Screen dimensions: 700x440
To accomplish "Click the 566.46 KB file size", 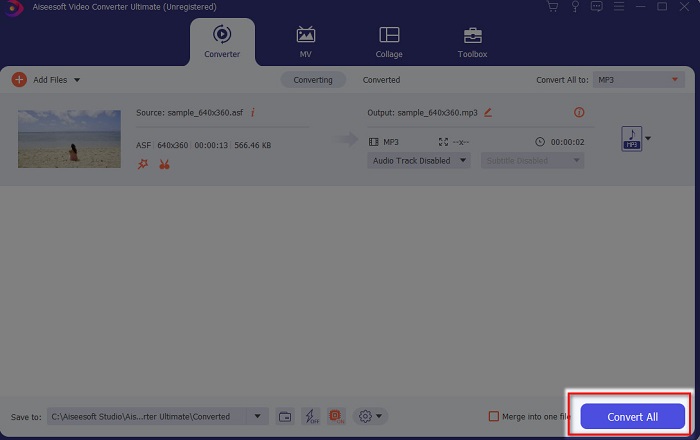I will (x=253, y=145).
